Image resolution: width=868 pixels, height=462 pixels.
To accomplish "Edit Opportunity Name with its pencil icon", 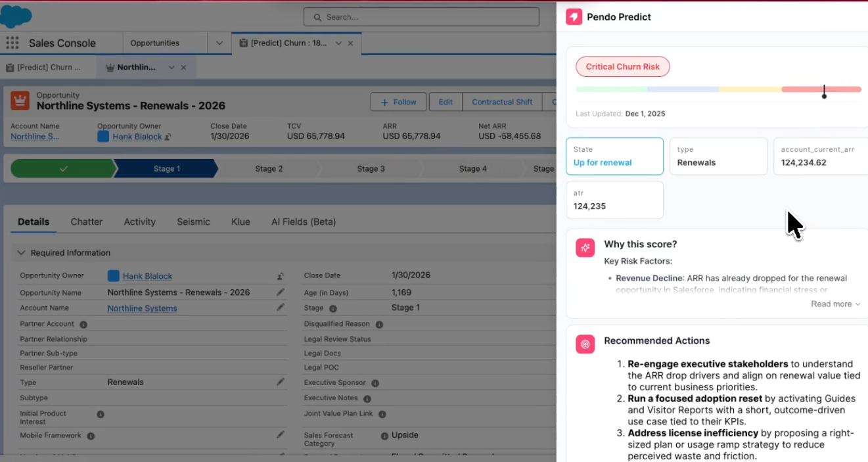I will click(x=281, y=292).
